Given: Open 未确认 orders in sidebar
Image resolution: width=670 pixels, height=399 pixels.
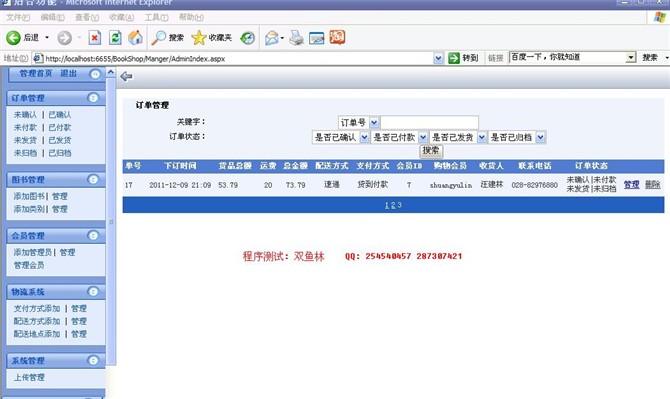Looking at the screenshot, I should click(x=25, y=114).
